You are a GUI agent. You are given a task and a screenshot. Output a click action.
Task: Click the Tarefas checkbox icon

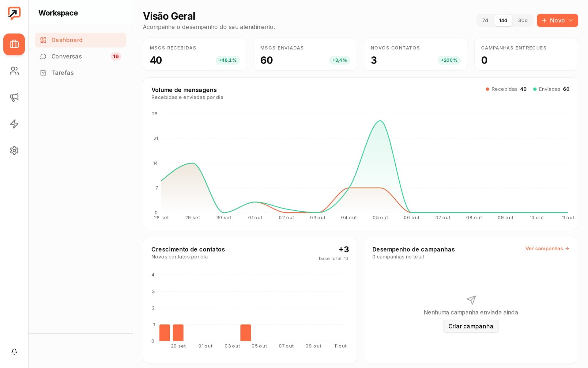43,73
